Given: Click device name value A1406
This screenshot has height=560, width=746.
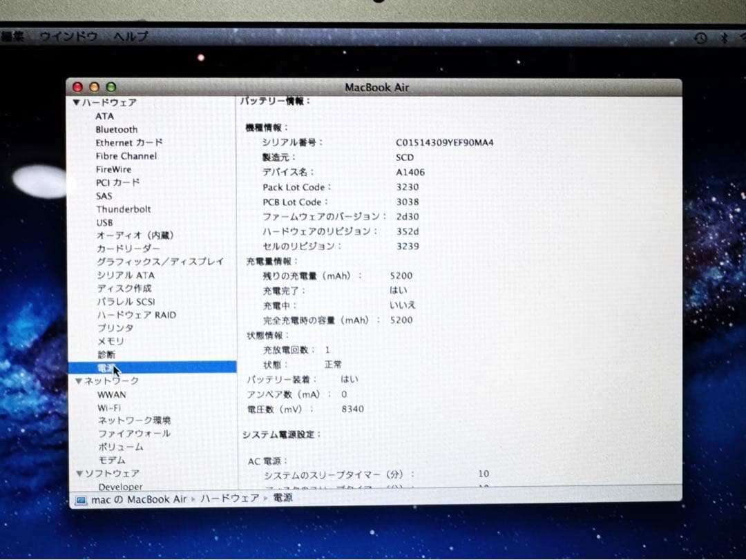Looking at the screenshot, I should (x=410, y=172).
